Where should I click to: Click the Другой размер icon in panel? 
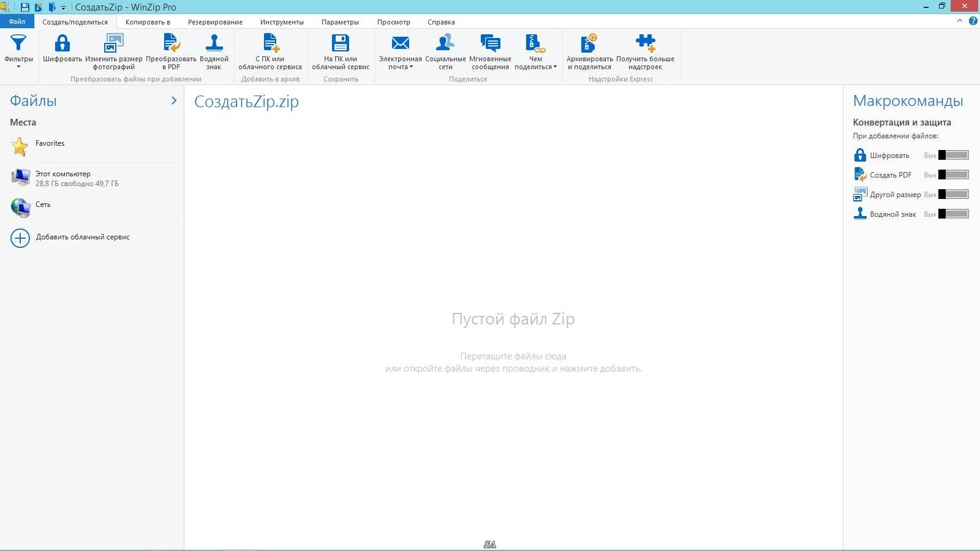(x=860, y=194)
